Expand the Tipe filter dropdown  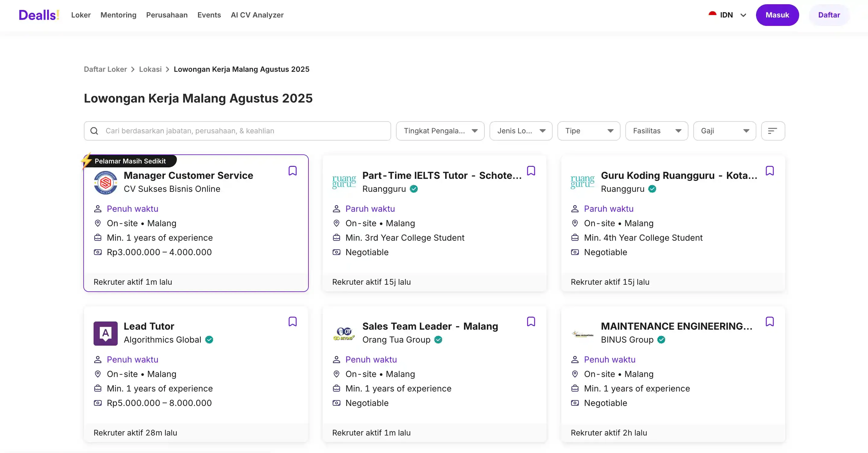pyautogui.click(x=589, y=131)
